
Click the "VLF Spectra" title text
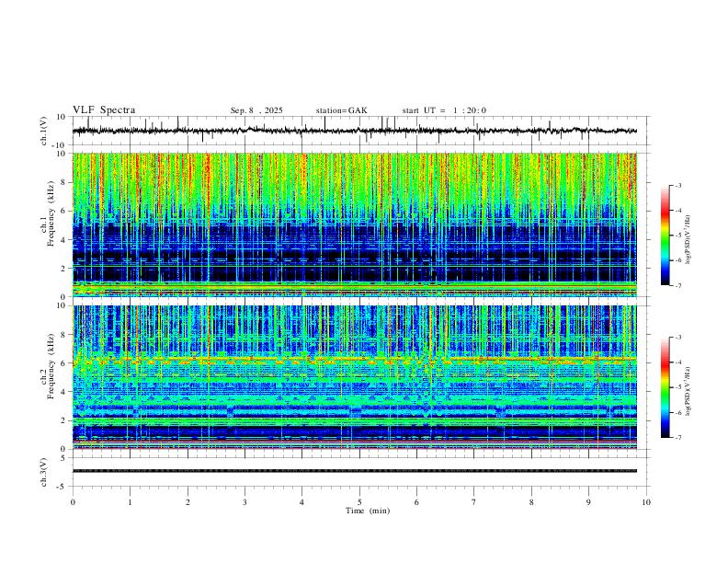point(104,110)
